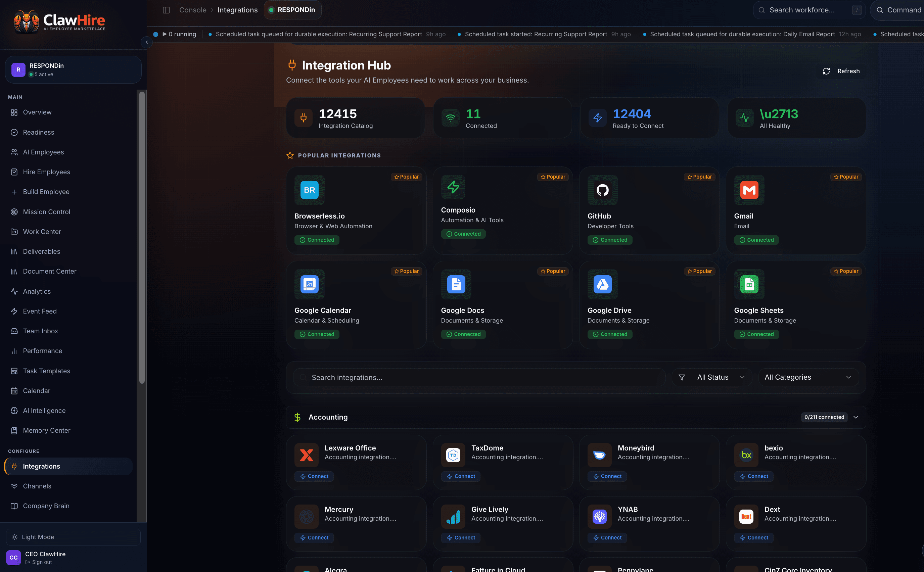This screenshot has width=924, height=572.
Task: Open the Google Drive icon
Action: 602,284
